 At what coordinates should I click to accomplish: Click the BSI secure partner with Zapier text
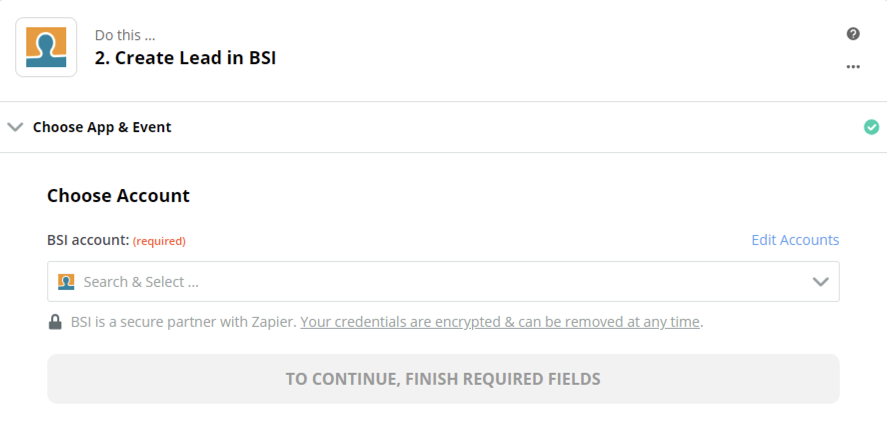[x=183, y=322]
